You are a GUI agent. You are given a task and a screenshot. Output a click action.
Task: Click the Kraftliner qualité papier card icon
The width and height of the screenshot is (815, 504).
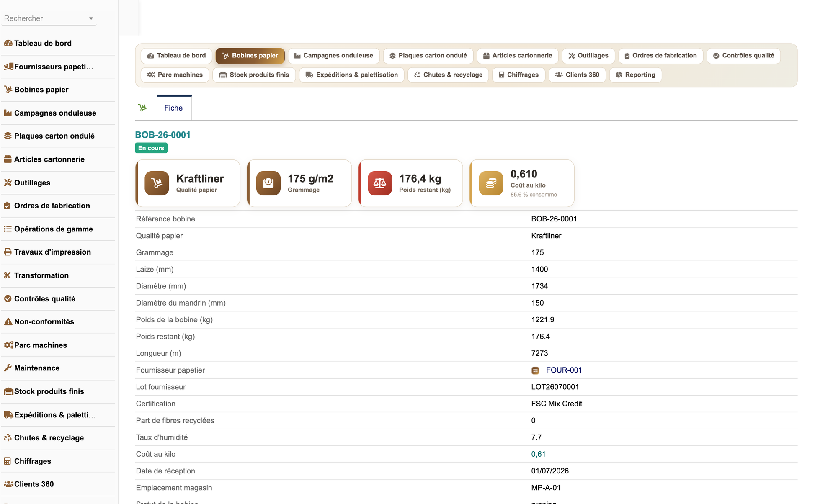click(157, 183)
